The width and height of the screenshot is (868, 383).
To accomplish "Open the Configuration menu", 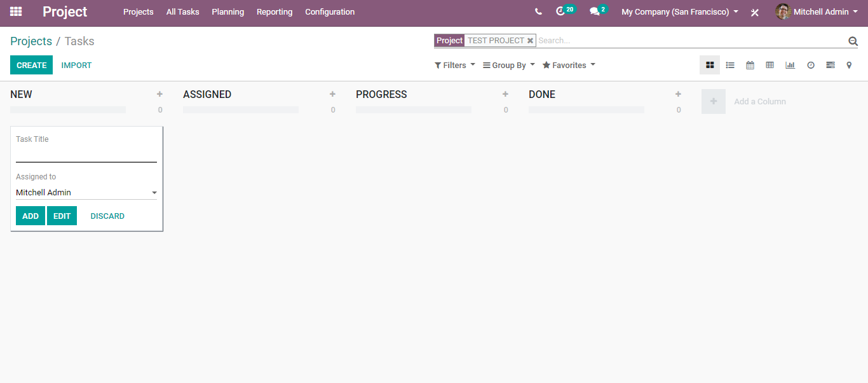I will (330, 11).
